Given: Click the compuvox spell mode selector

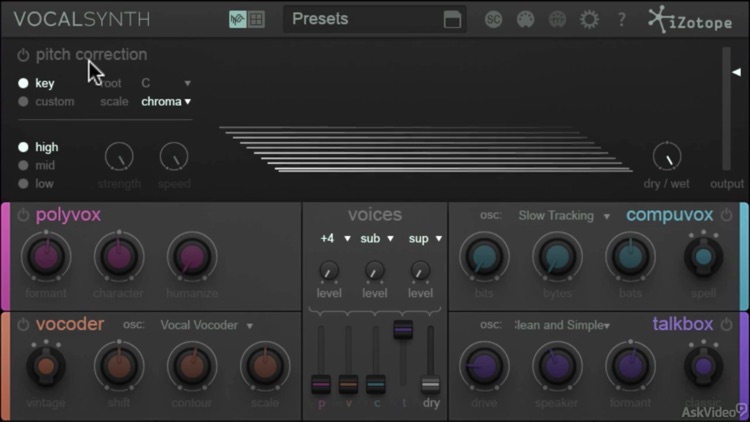Looking at the screenshot, I should pos(703,257).
